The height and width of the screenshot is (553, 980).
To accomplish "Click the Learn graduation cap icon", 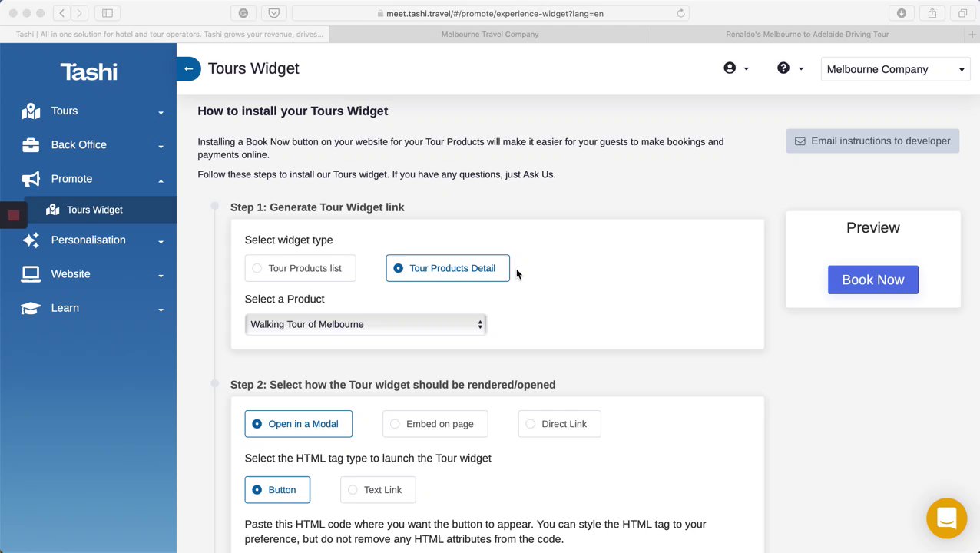I will click(x=31, y=308).
